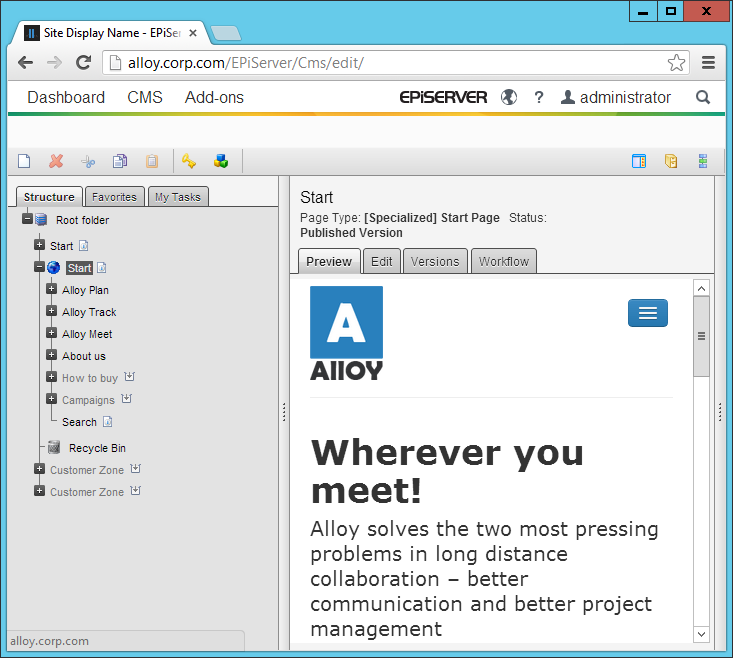Expand the Alloy Meet node
Viewport: 733px width, 658px height.
[x=51, y=333]
